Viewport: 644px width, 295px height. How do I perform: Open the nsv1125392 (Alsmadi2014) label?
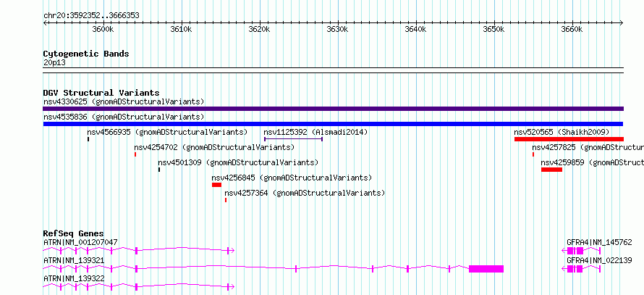click(315, 132)
